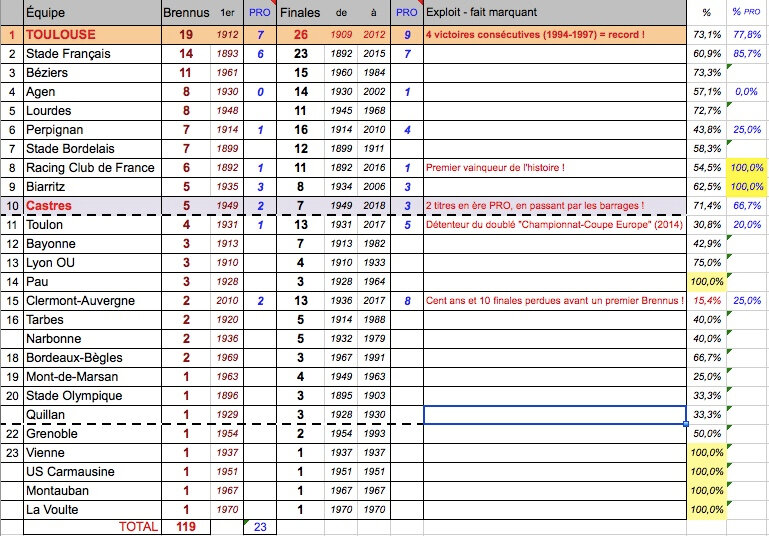Select the blue 23 PRO total cell
The image size is (769, 536).
tap(260, 527)
